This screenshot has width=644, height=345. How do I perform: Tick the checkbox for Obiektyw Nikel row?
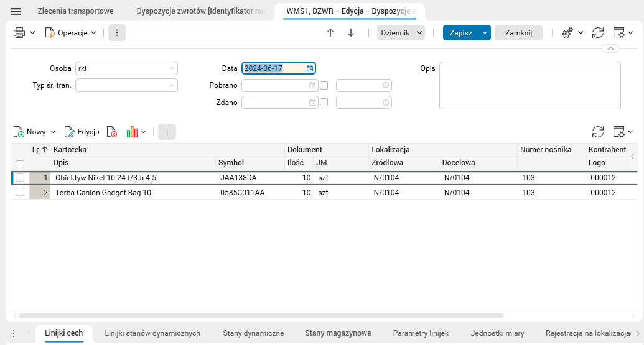pyautogui.click(x=20, y=178)
